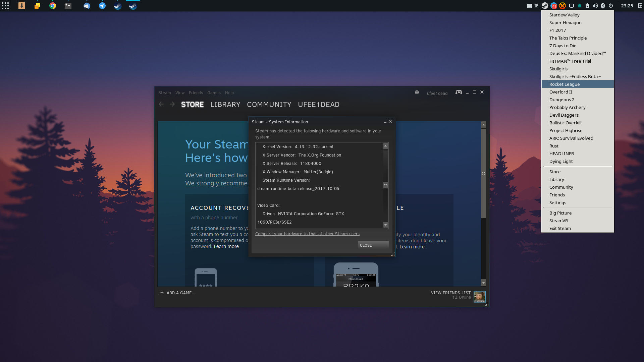The height and width of the screenshot is (362, 644).
Task: Open Settings from Steam tray menu
Action: pyautogui.click(x=578, y=202)
